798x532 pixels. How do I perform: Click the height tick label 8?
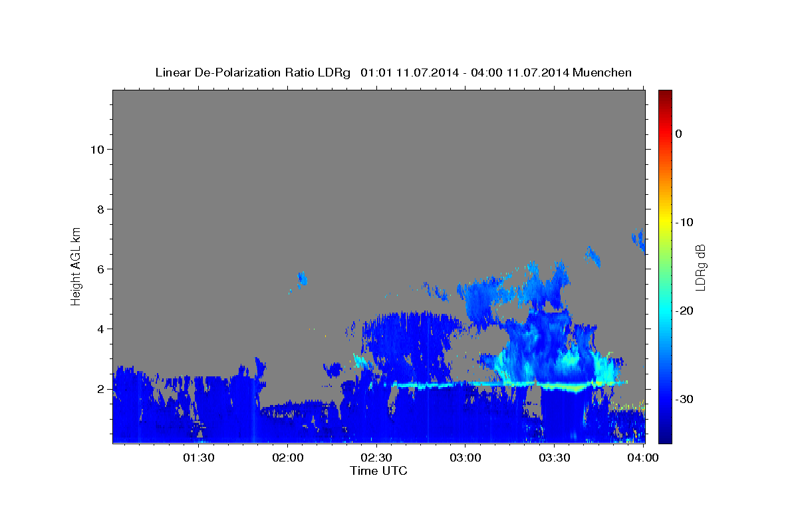coord(100,209)
